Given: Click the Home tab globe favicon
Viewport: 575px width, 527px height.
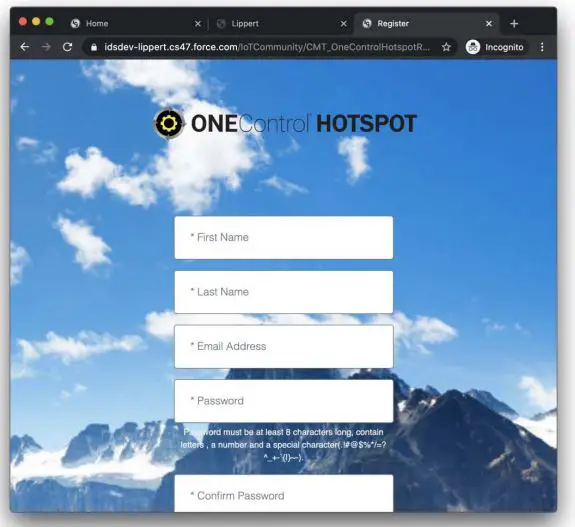Looking at the screenshot, I should [x=75, y=24].
